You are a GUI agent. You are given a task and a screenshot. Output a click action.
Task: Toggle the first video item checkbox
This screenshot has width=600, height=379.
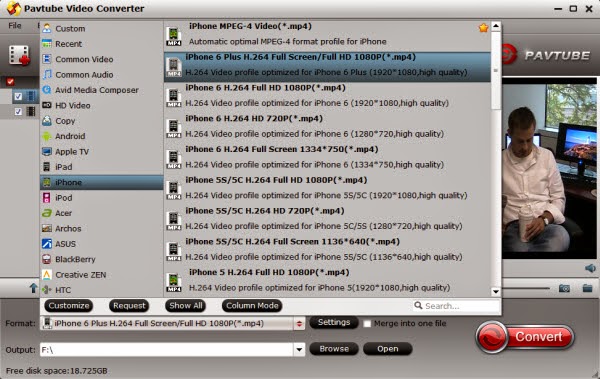point(18,96)
